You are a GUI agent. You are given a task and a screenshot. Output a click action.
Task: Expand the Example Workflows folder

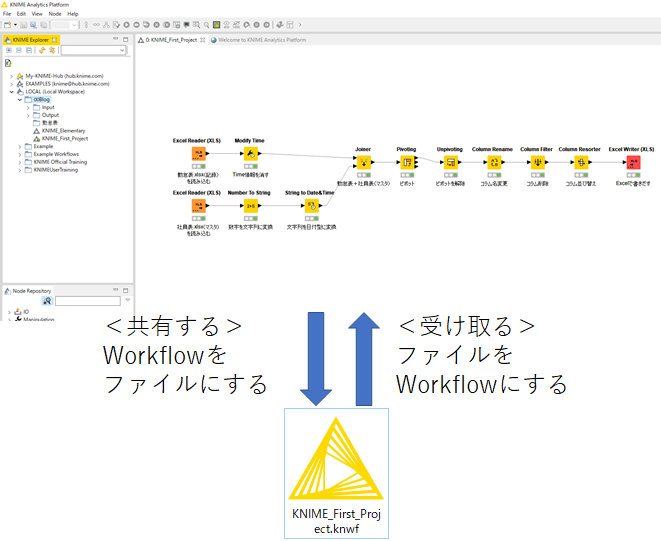coord(20,154)
